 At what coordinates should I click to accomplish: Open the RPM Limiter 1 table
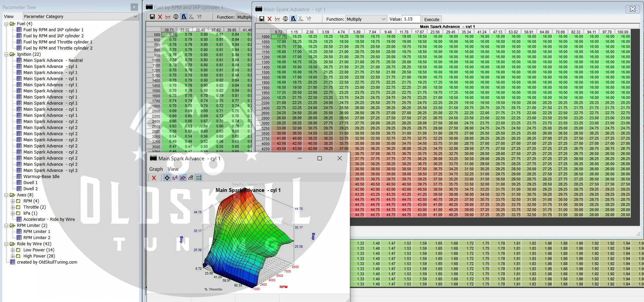[37, 232]
